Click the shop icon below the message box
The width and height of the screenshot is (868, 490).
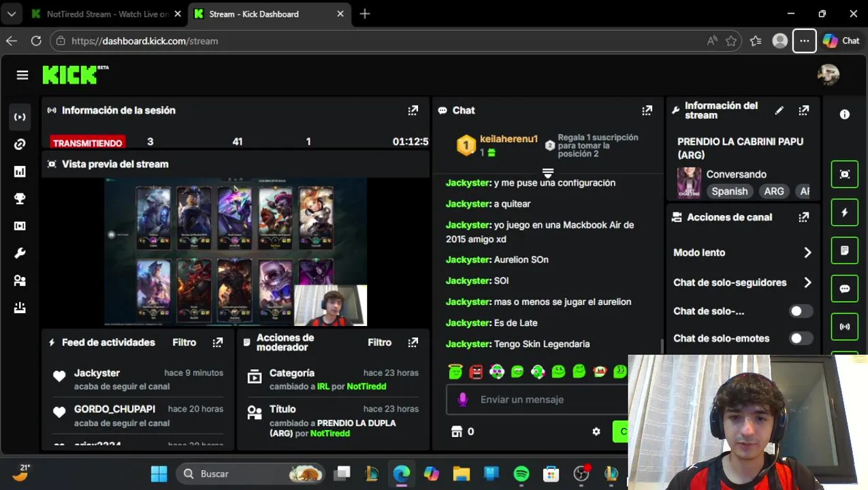tap(457, 431)
